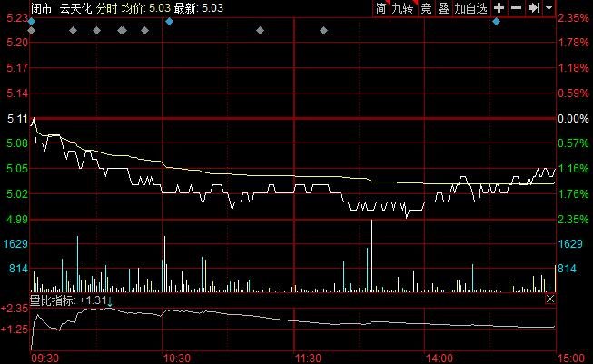Click the 5.11 previous close price label
This screenshot has height=364, width=593.
[x=17, y=119]
